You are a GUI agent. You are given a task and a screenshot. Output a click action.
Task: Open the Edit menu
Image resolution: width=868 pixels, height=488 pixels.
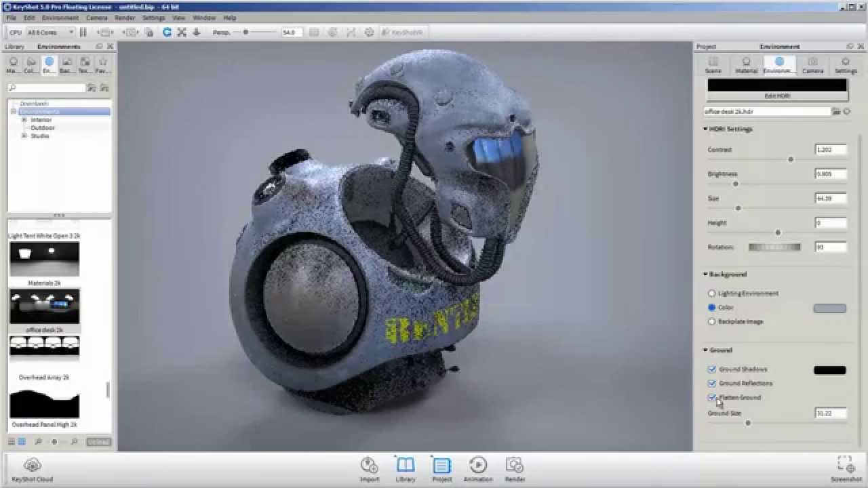tap(29, 18)
